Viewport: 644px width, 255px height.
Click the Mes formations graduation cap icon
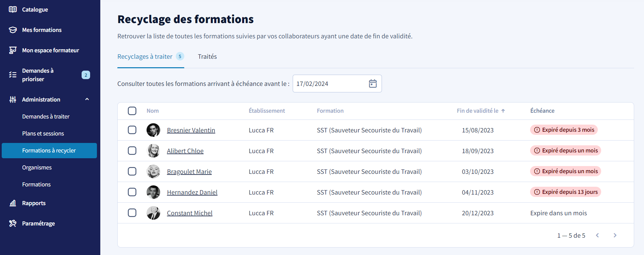tap(13, 30)
